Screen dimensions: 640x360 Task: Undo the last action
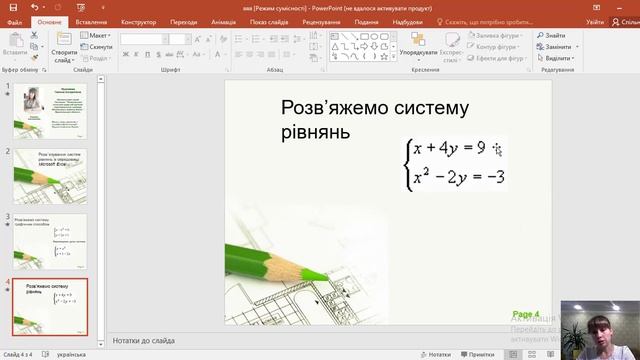pyautogui.click(x=35, y=7)
